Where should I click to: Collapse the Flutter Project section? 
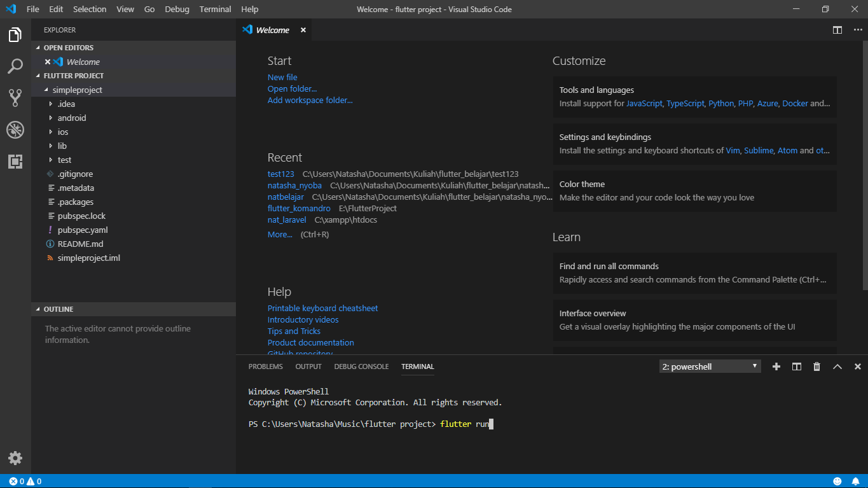pyautogui.click(x=134, y=76)
